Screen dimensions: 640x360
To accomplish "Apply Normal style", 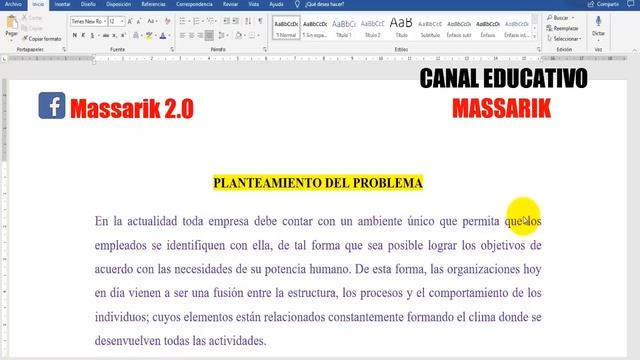I will tap(286, 28).
